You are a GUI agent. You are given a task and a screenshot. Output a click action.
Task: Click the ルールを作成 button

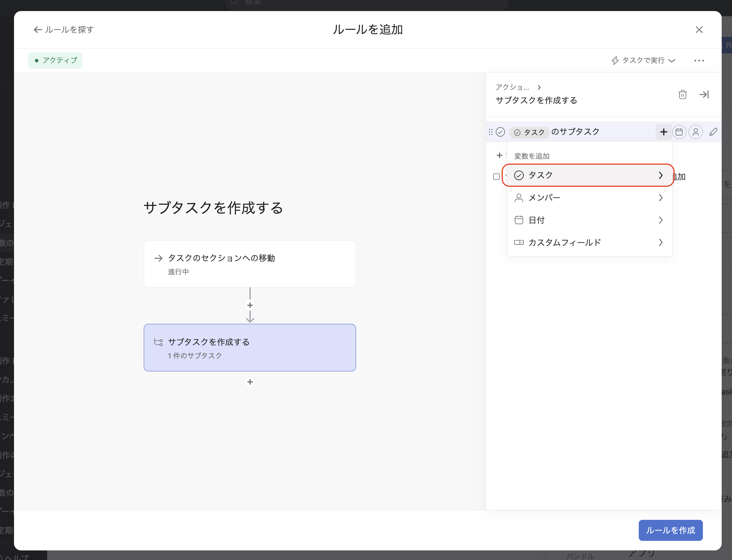coord(670,530)
